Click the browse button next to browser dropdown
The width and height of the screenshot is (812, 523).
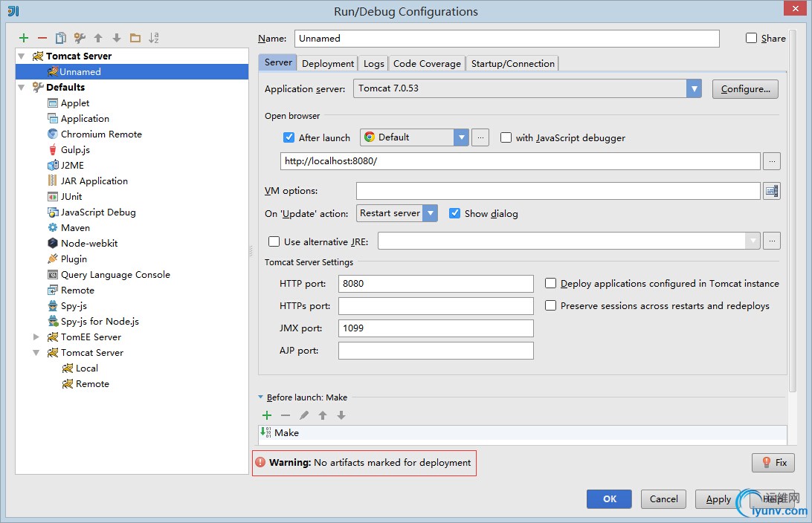pos(480,137)
